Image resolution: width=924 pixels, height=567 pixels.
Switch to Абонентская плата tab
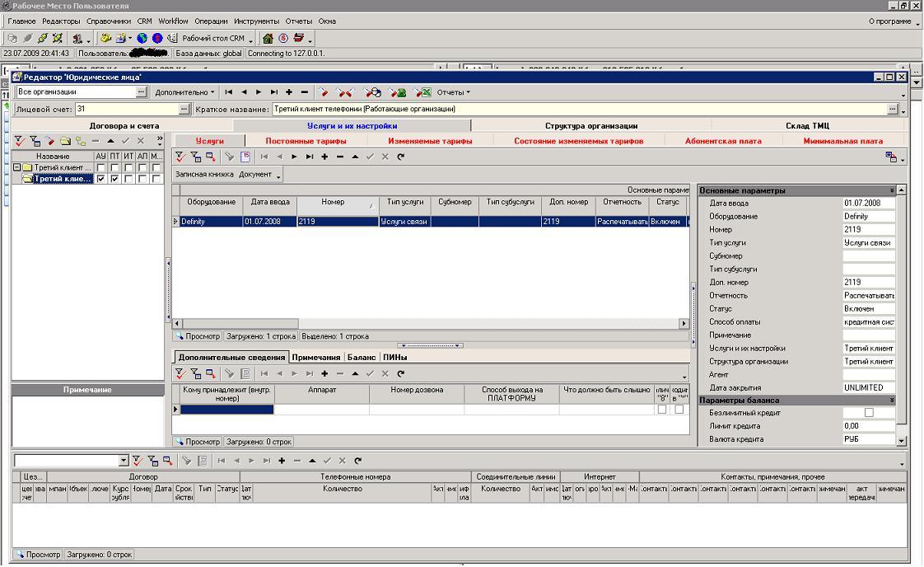(x=723, y=141)
